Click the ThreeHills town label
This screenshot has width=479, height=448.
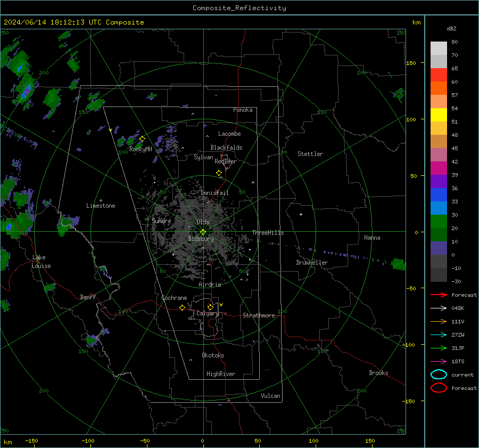point(268,233)
